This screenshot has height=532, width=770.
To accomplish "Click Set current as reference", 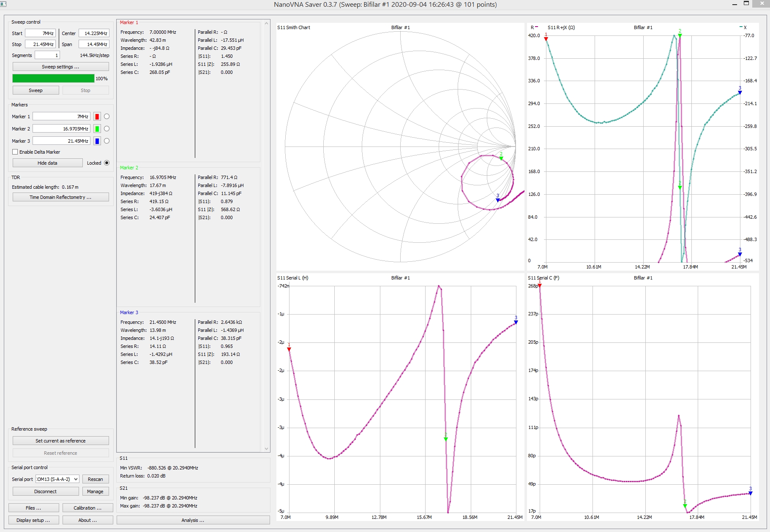I will [60, 441].
